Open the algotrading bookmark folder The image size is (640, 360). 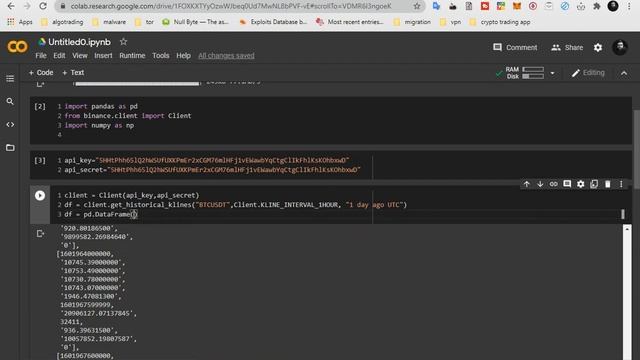pos(62,22)
